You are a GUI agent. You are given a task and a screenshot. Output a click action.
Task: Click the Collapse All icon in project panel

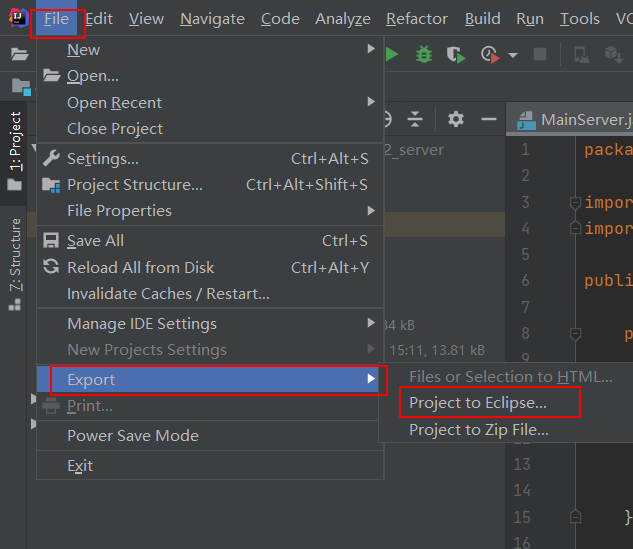pyautogui.click(x=415, y=119)
